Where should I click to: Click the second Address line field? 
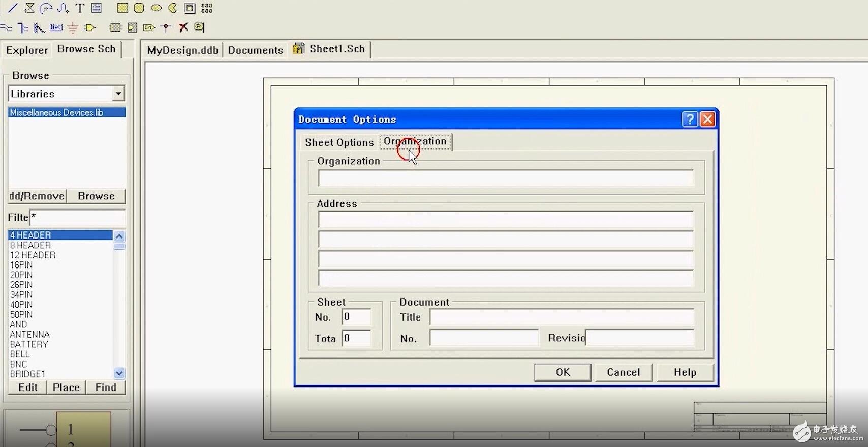pyautogui.click(x=506, y=240)
